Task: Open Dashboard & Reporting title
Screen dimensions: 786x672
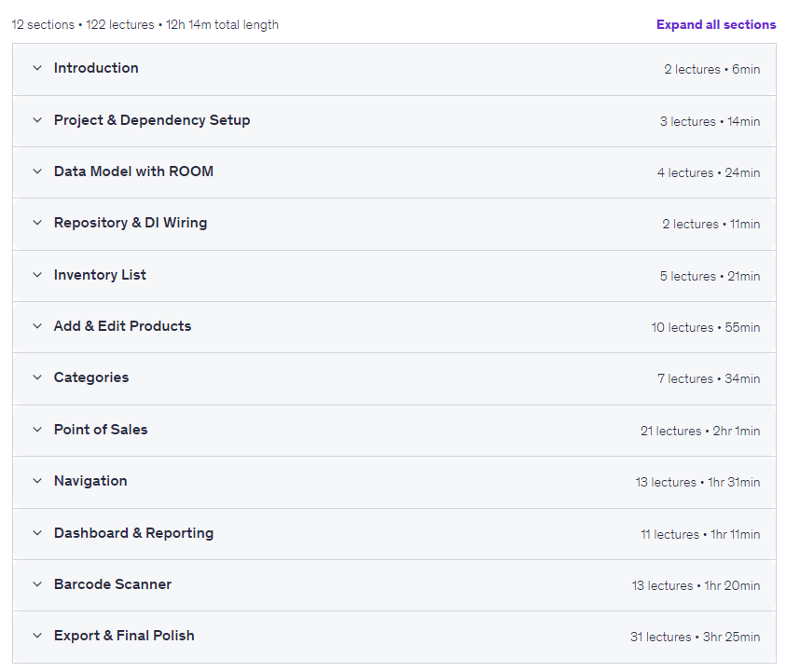Action: click(x=134, y=533)
